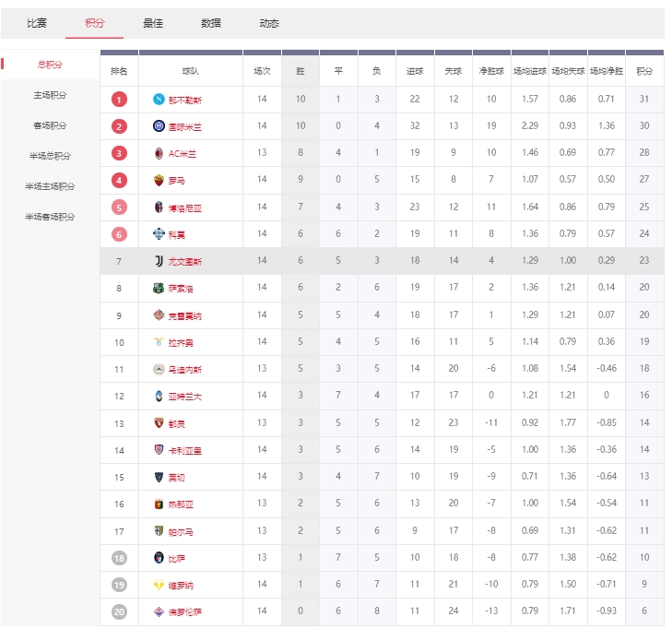Image resolution: width=672 pixels, height=629 pixels.
Task: Click the Sassuolo (萨索洛) green crest
Action: pyautogui.click(x=159, y=289)
